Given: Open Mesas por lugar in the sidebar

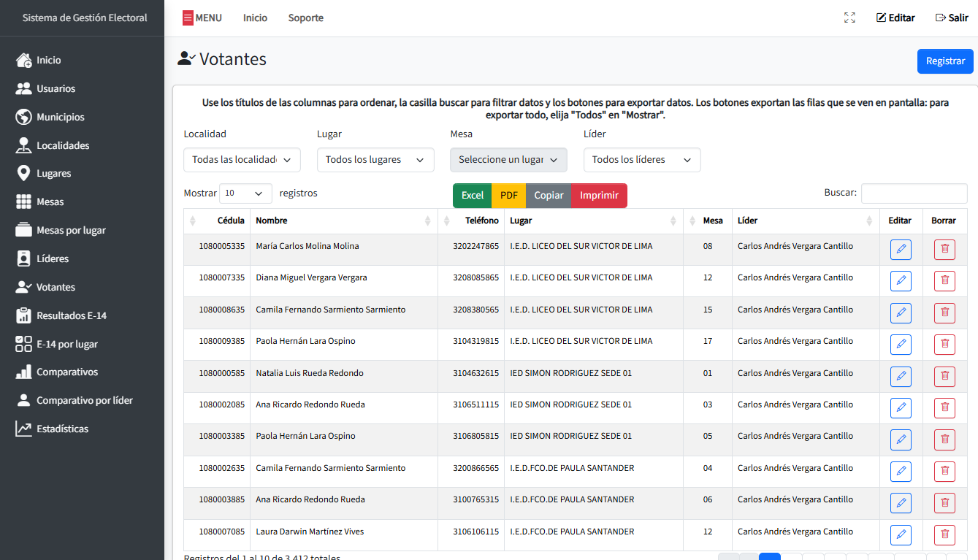Looking at the screenshot, I should tap(61, 230).
